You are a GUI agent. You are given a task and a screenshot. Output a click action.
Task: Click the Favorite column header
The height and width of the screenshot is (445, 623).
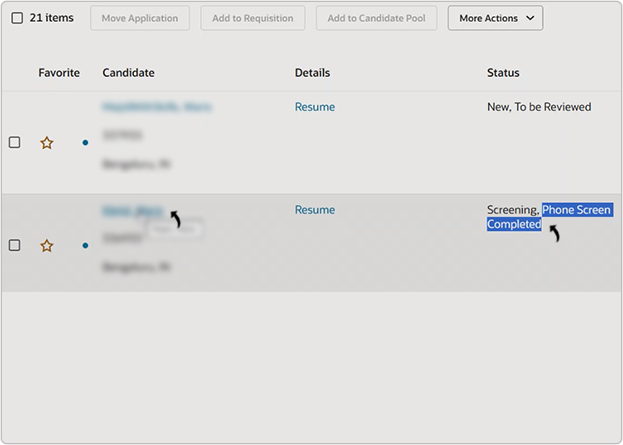pyautogui.click(x=59, y=73)
